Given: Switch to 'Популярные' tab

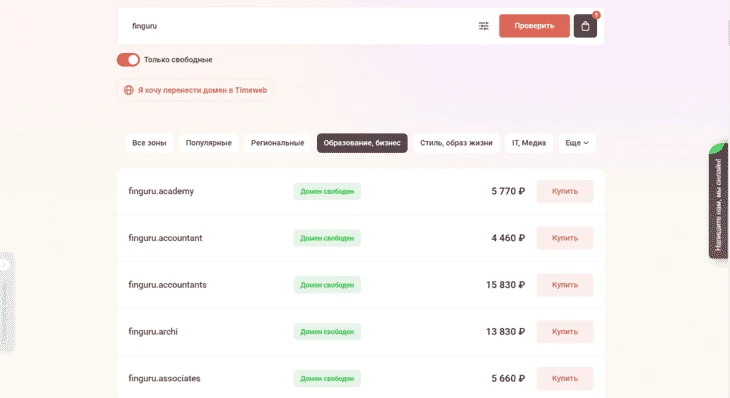Looking at the screenshot, I should click(209, 143).
